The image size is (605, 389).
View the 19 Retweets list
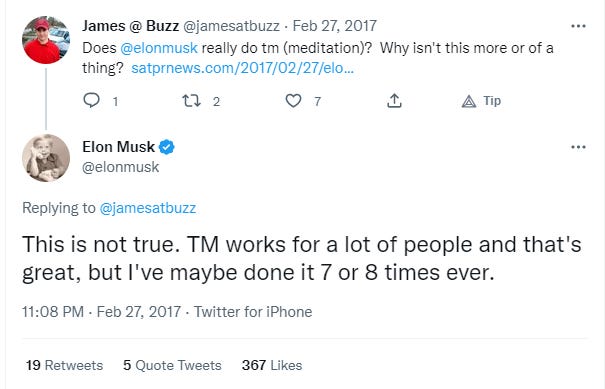(64, 365)
